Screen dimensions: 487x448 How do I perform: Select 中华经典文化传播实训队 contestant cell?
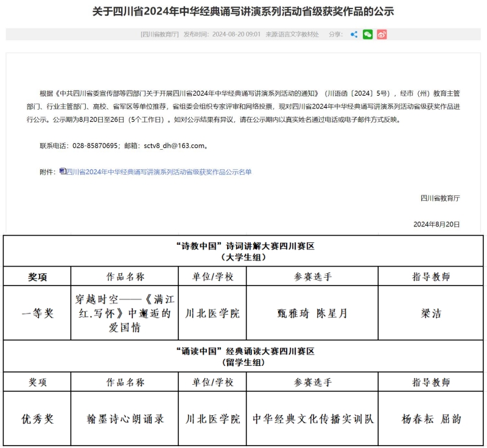pyautogui.click(x=314, y=419)
